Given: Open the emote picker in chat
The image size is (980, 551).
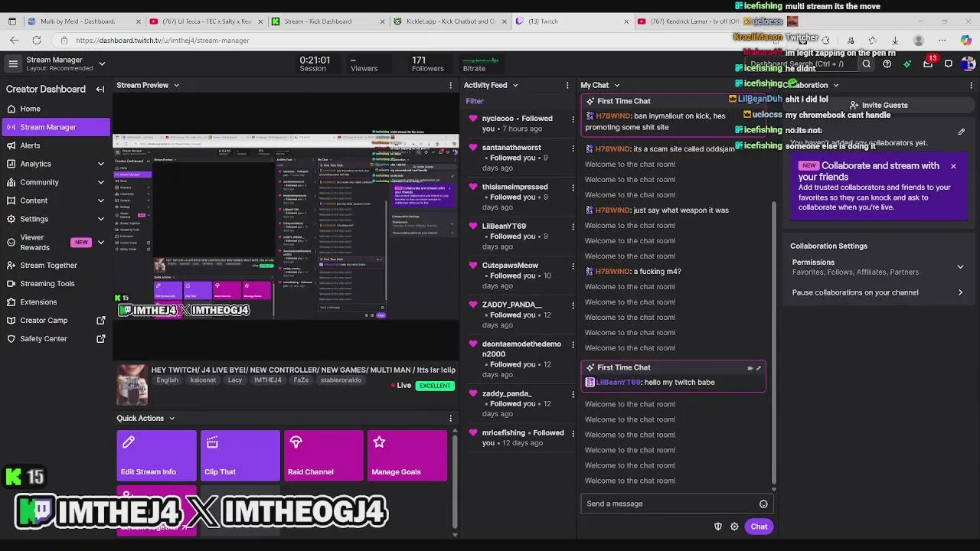Looking at the screenshot, I should (x=763, y=504).
